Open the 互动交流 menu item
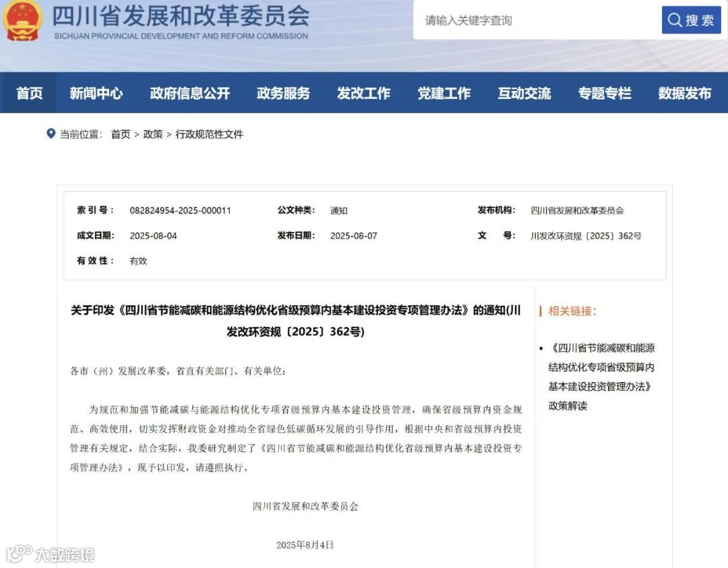 524,93
